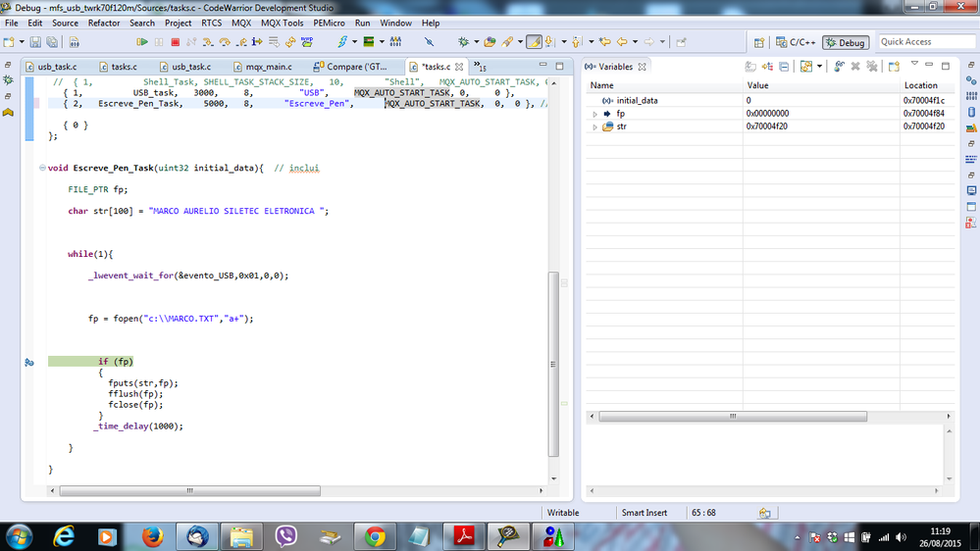Click the Variables Name column header
Screen dimensions: 980x551
[664, 85]
